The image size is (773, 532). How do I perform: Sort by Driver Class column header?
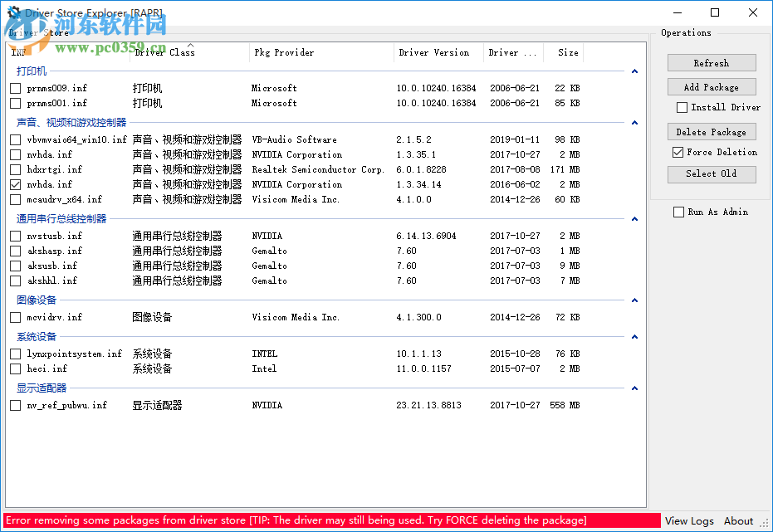click(190, 52)
